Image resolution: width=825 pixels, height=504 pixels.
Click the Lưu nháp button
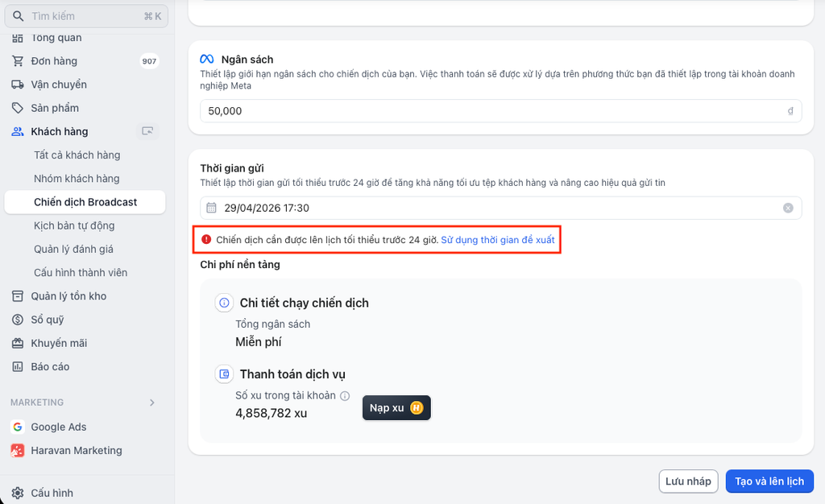tap(688, 481)
